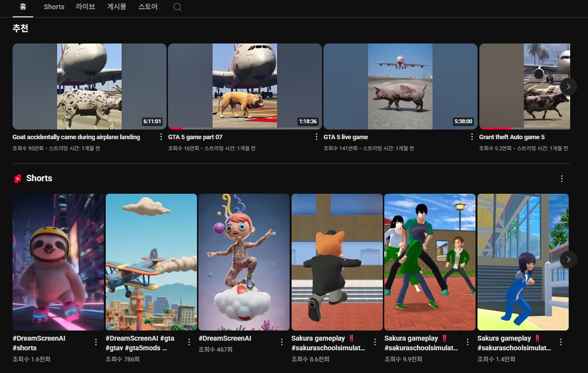The image size is (588, 373).
Task: Click the 조회수 1.4천회 view count
Action: (496, 359)
